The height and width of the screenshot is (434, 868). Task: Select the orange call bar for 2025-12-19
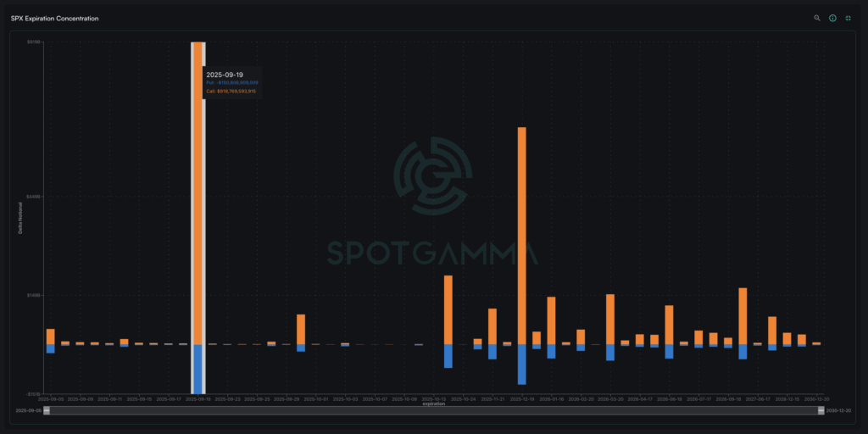[522, 236]
